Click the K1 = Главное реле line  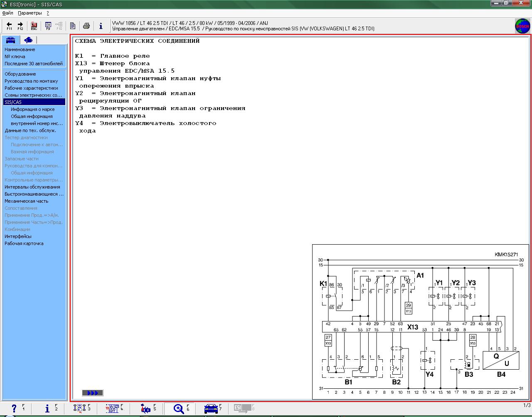(112, 56)
